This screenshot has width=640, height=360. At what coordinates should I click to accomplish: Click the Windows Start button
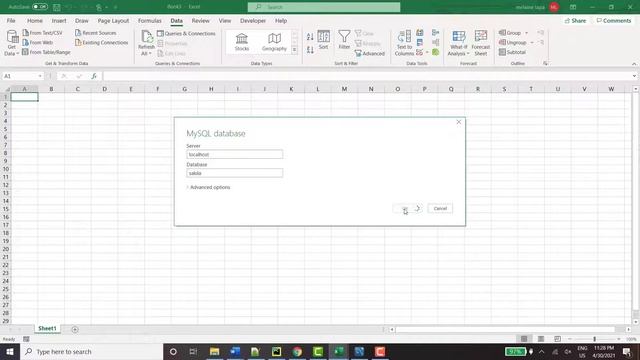[x=10, y=351]
